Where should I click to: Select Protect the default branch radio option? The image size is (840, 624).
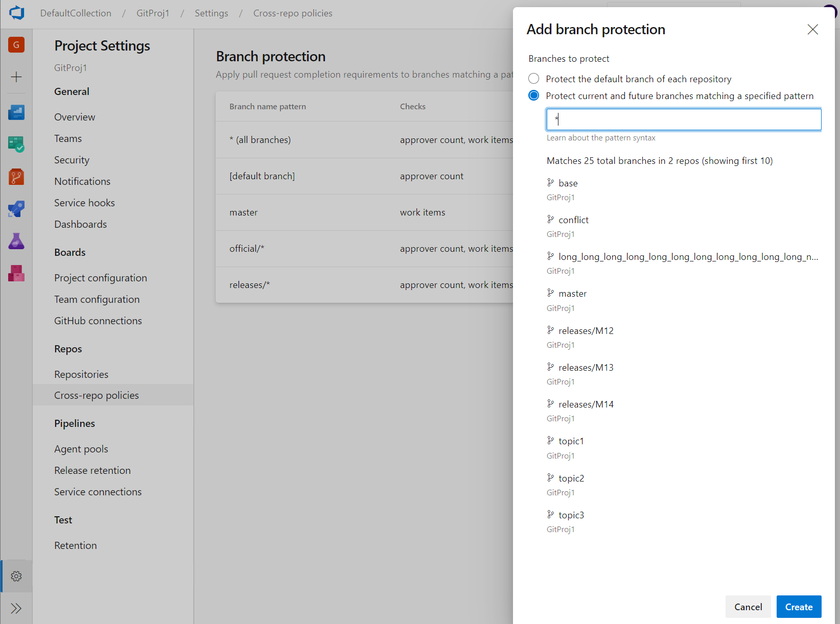[534, 79]
